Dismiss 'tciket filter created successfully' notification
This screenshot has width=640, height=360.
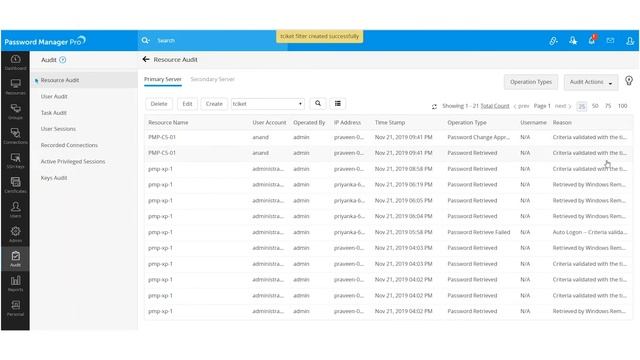pyautogui.click(x=319, y=36)
